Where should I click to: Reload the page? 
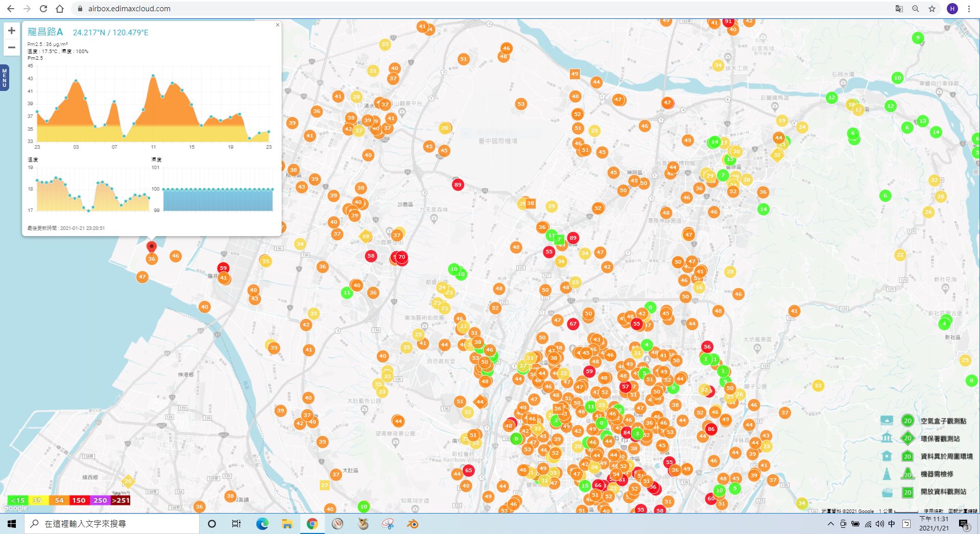(43, 9)
